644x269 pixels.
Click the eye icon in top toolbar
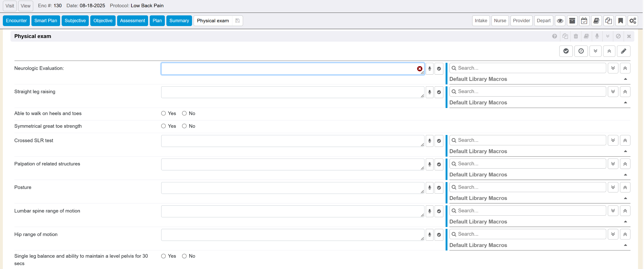(x=560, y=21)
